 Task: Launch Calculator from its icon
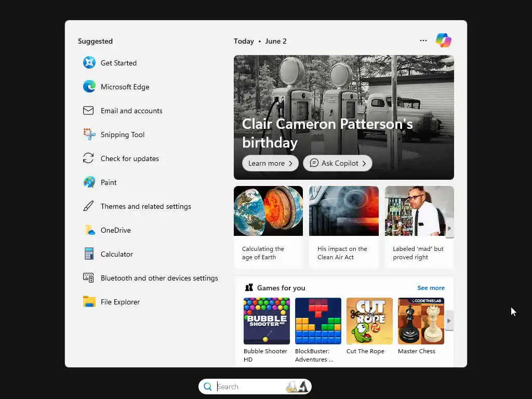(x=89, y=254)
